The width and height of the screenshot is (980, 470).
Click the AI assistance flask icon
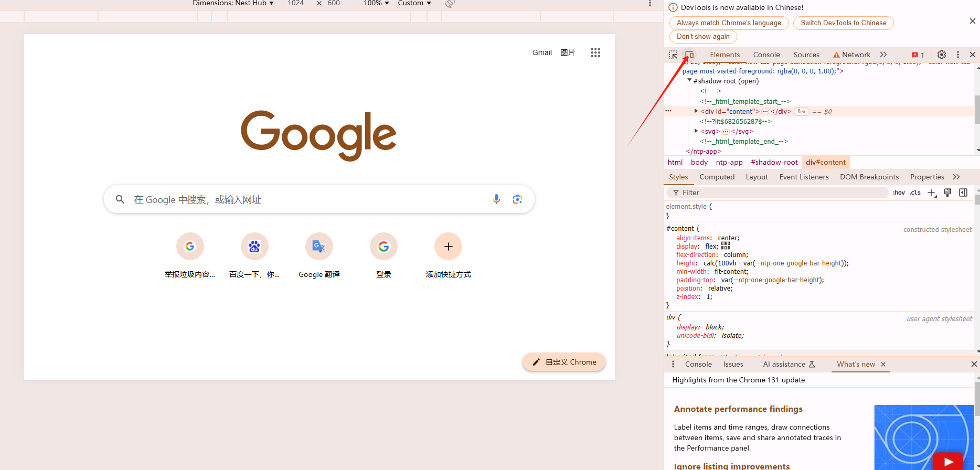[x=812, y=364]
